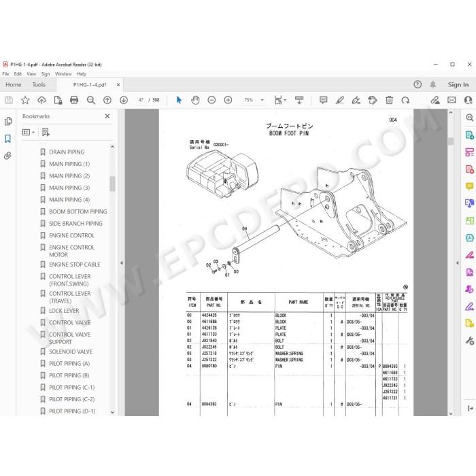Click the document vertical scrollbar thumb
Image resolution: width=476 pixels, height=476 pixels.
coord(451,141)
